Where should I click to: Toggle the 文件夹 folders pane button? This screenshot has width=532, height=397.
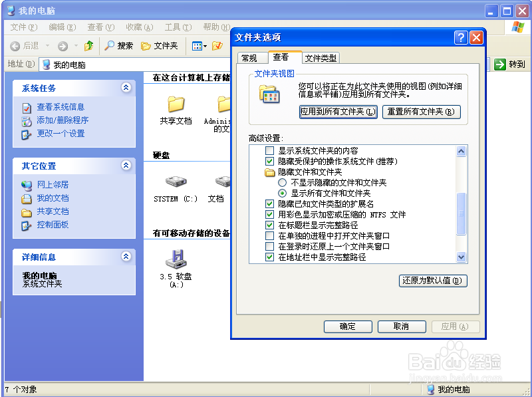point(160,45)
